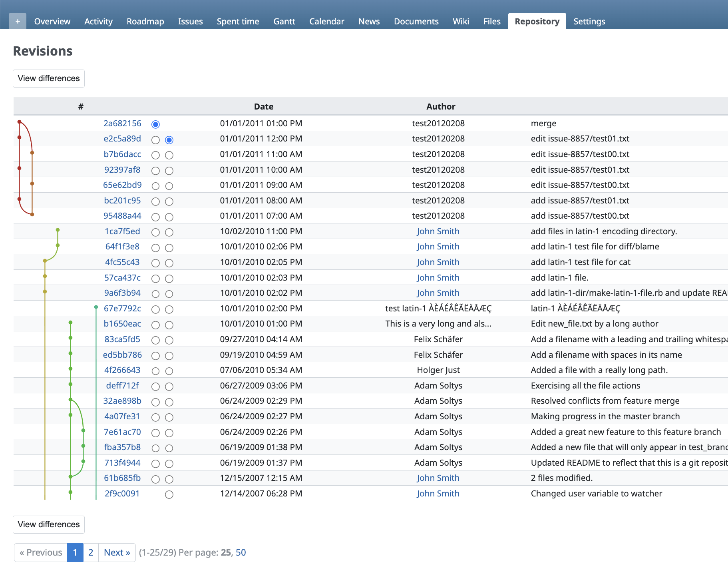Select the radio button for revision 2f9c0091

click(x=169, y=494)
